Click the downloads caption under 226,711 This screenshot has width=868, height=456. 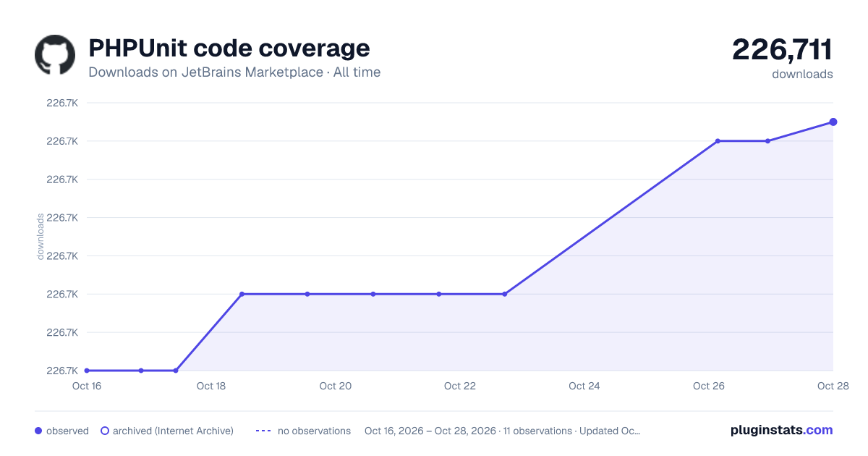802,74
